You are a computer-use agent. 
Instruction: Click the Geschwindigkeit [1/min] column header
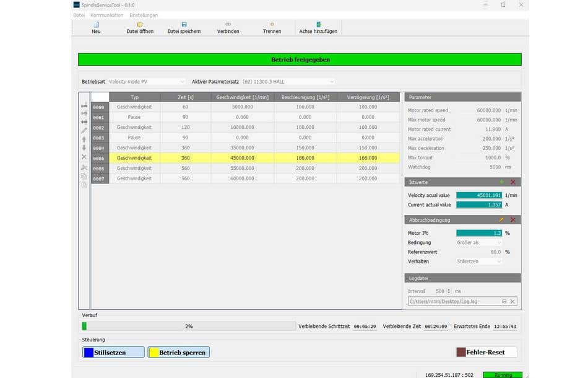pos(242,97)
